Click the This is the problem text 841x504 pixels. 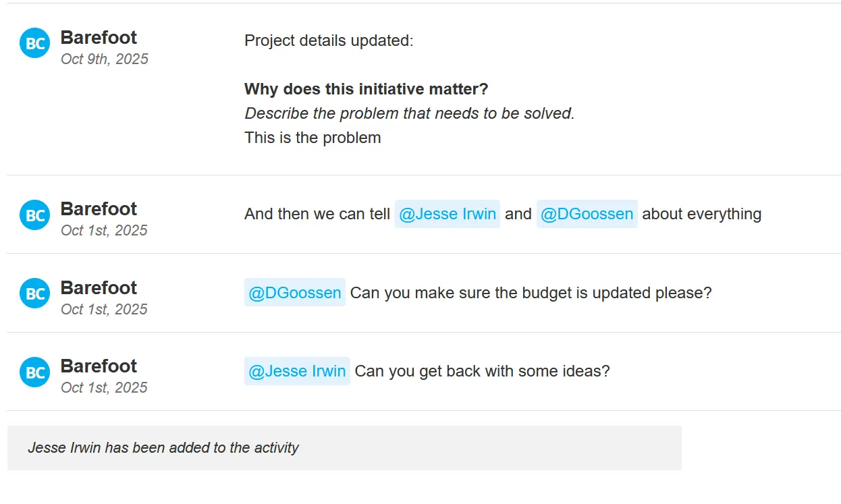point(313,137)
